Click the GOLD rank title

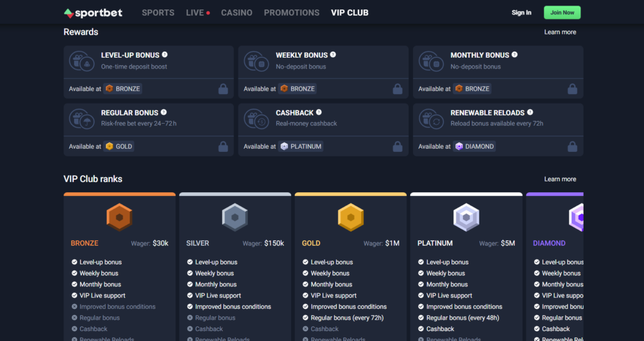point(311,243)
